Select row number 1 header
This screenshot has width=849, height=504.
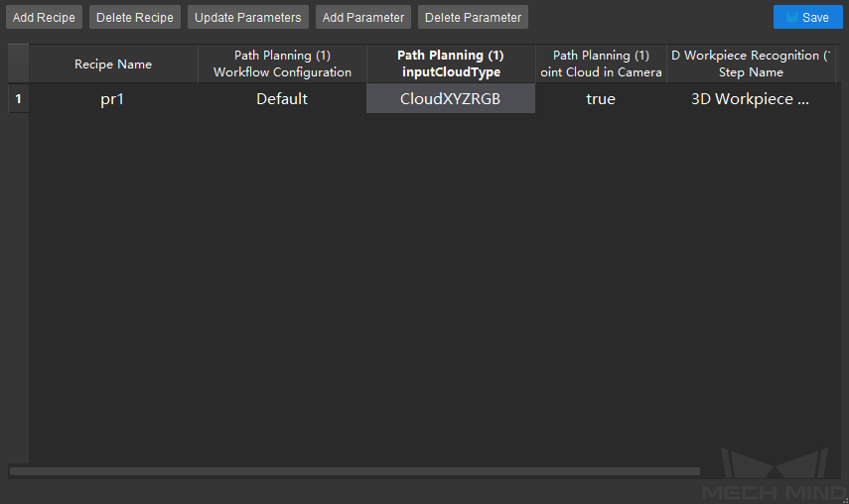[19, 99]
